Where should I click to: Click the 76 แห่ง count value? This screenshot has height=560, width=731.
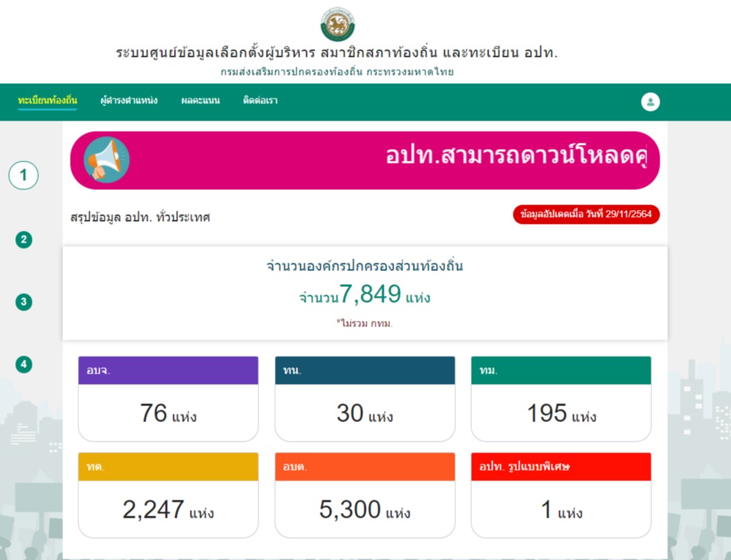(168, 414)
